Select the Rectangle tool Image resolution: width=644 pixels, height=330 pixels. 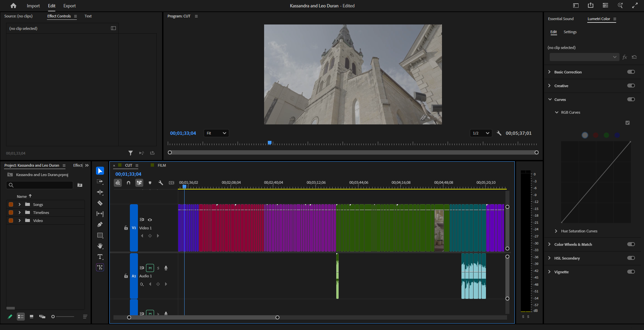pos(100,235)
